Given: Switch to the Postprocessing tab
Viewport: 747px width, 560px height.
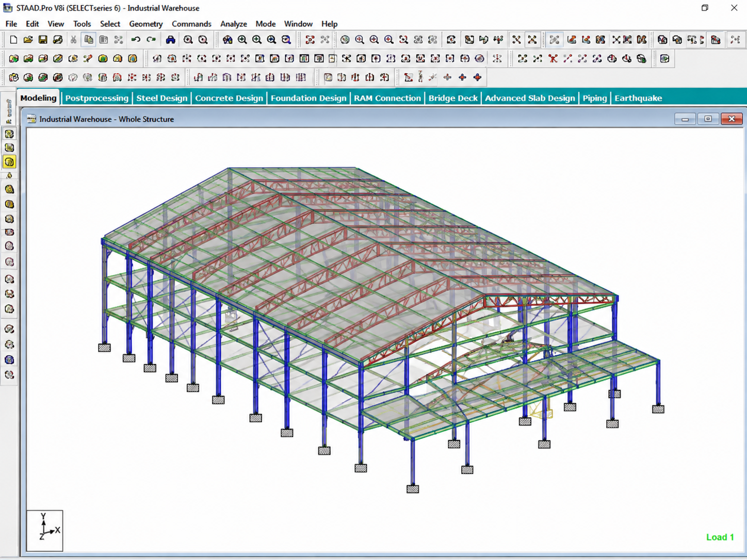Looking at the screenshot, I should click(x=97, y=98).
